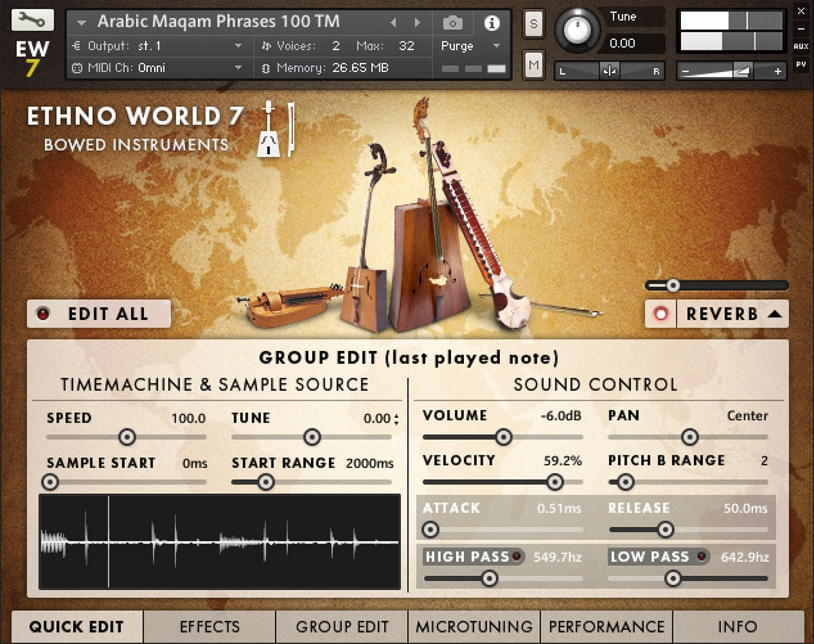Go to the previous instrument preset arrow
The width and height of the screenshot is (814, 644).
click(393, 23)
